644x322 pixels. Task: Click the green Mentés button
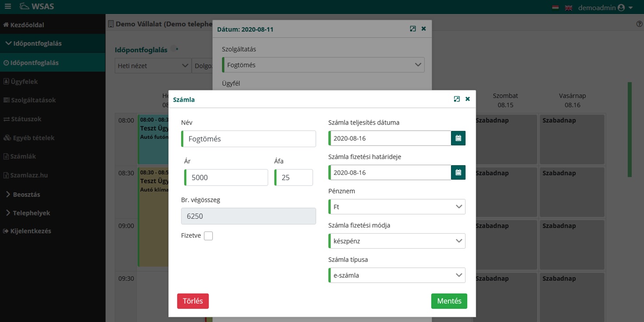pyautogui.click(x=449, y=301)
